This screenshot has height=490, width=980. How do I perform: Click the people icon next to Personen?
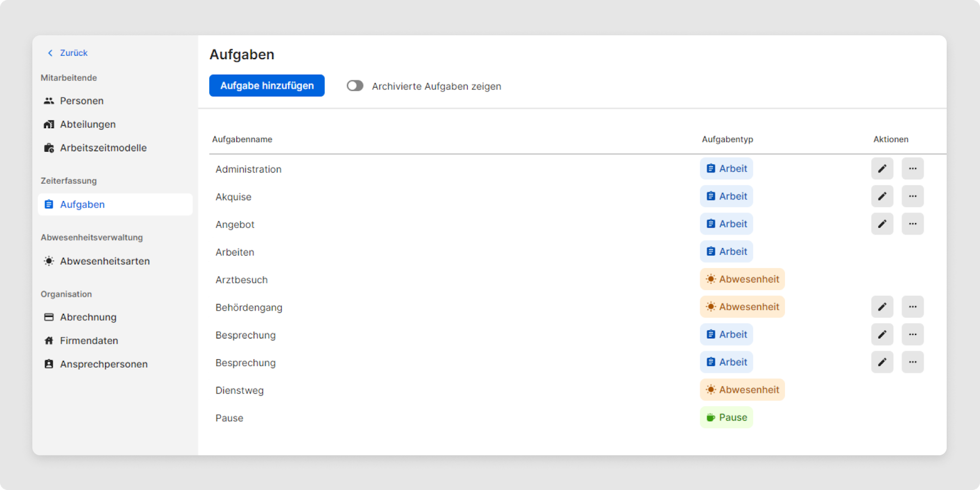pos(49,101)
